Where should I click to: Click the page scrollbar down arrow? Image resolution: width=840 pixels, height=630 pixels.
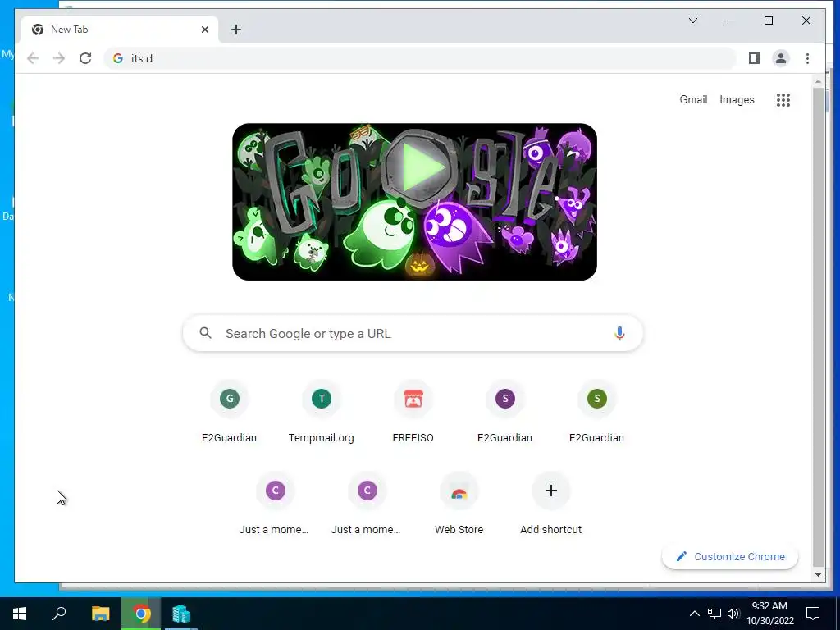(818, 575)
